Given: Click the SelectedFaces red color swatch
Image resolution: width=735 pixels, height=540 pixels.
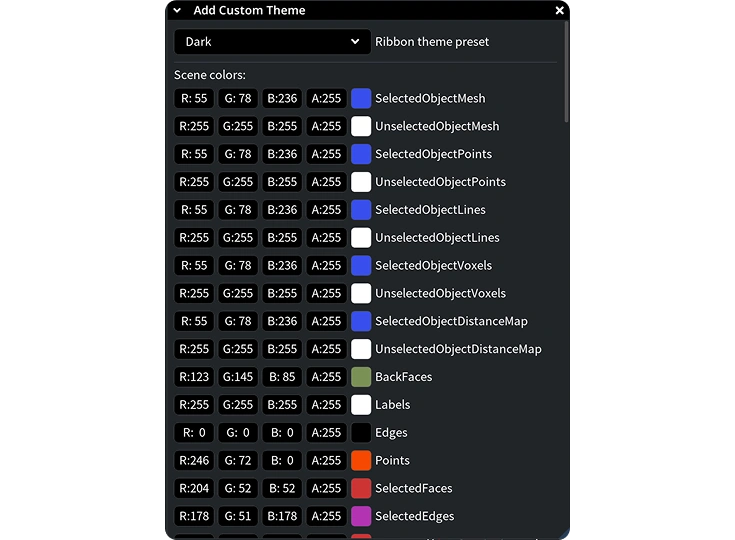Looking at the screenshot, I should (x=361, y=488).
